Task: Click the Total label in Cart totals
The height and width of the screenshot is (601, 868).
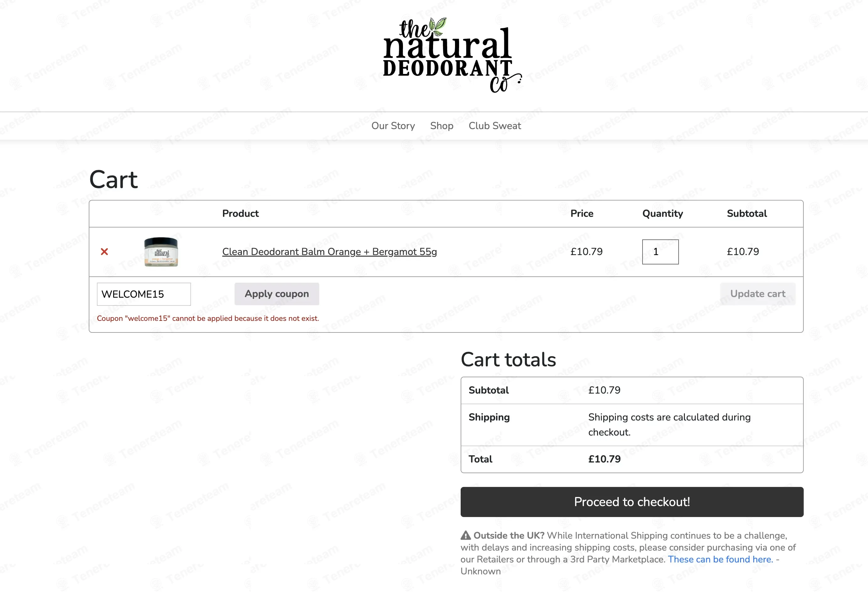Action: point(480,459)
